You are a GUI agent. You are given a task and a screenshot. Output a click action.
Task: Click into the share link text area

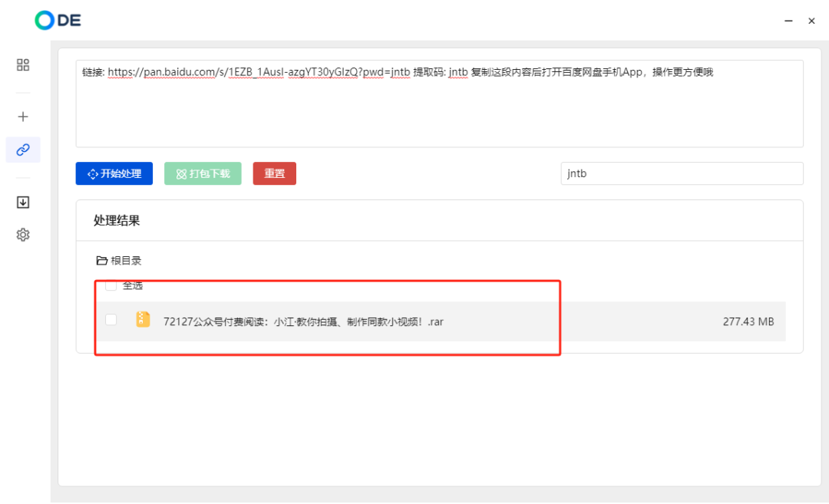click(439, 104)
